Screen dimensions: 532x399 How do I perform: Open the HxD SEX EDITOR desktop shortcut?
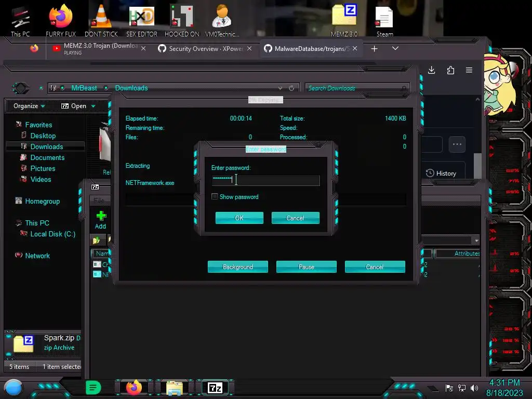[x=142, y=21]
